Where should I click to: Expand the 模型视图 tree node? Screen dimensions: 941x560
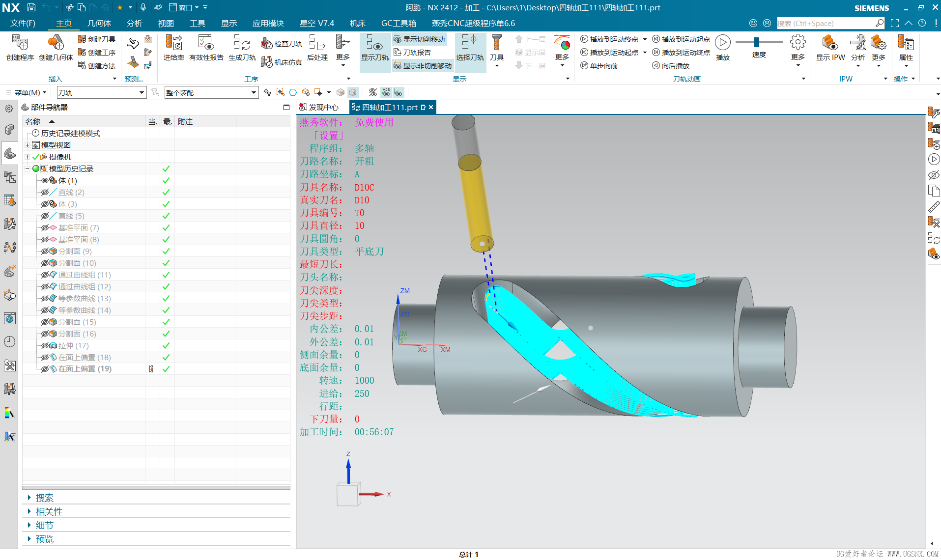28,145
